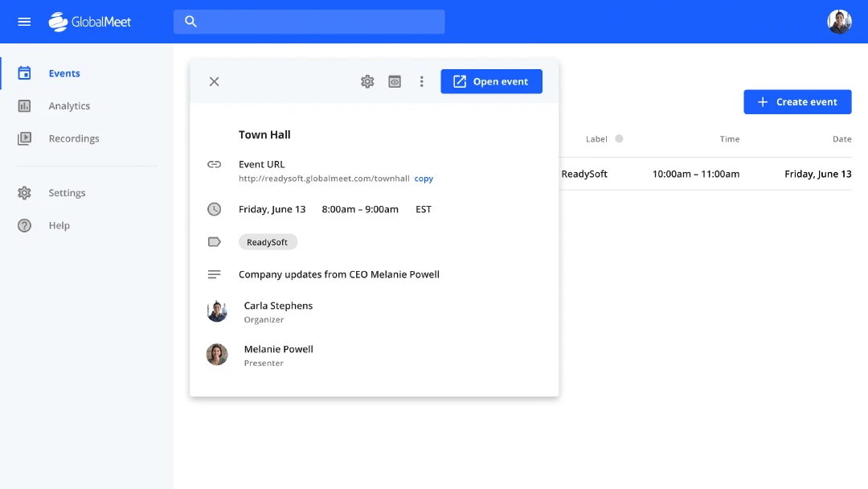Click the 8:00am – 9:00am time text
The height and width of the screenshot is (489, 868).
click(360, 209)
